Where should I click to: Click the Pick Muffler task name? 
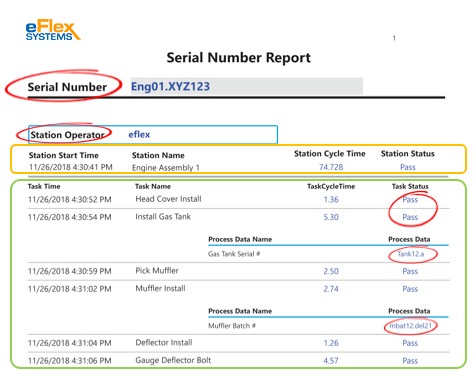click(157, 271)
